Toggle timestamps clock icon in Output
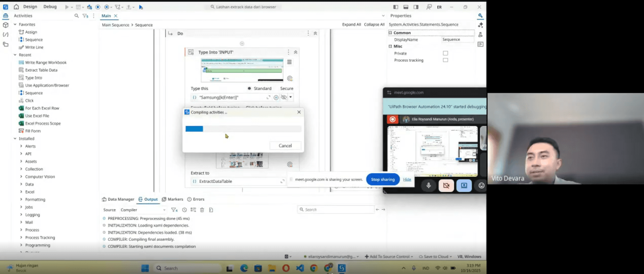Screen dimensions: 644x274 pos(184,210)
